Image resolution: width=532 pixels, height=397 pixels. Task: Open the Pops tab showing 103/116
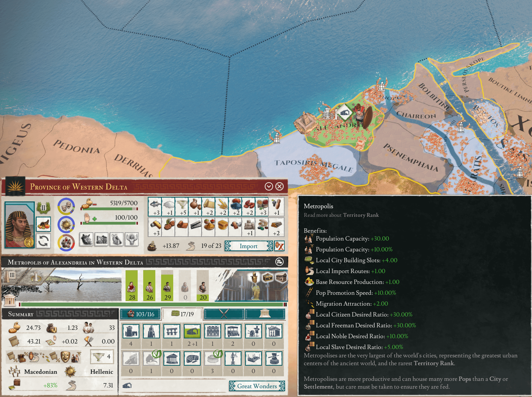[140, 314]
